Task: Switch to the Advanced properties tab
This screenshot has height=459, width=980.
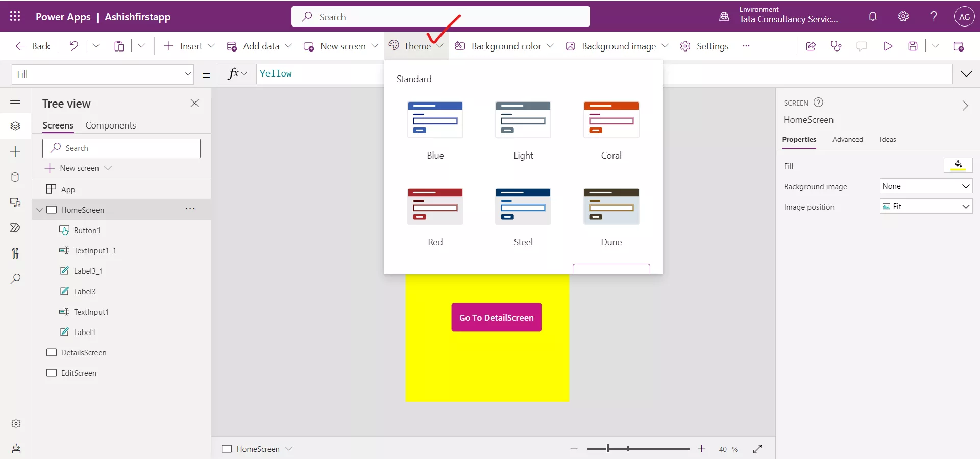Action: pos(847,139)
